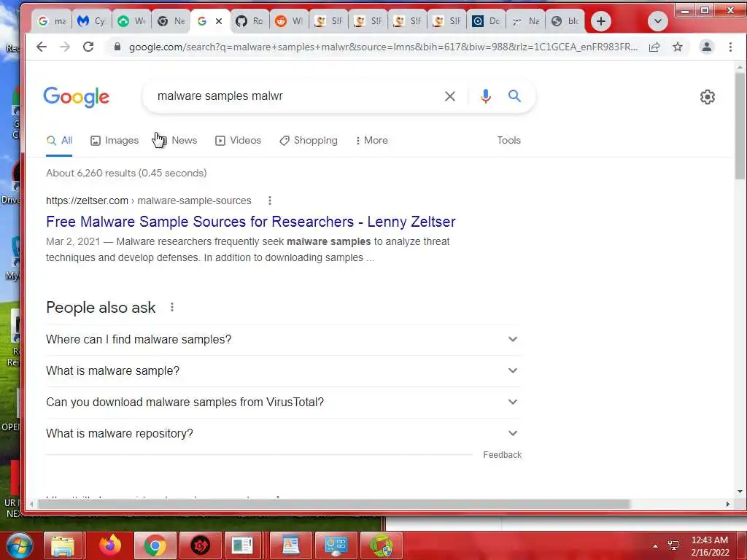This screenshot has width=747, height=560.
Task: Select the All results tab
Action: tap(60, 141)
